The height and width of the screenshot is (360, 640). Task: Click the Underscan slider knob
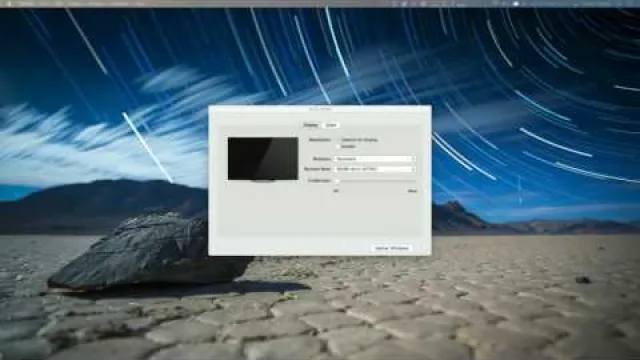(337, 180)
